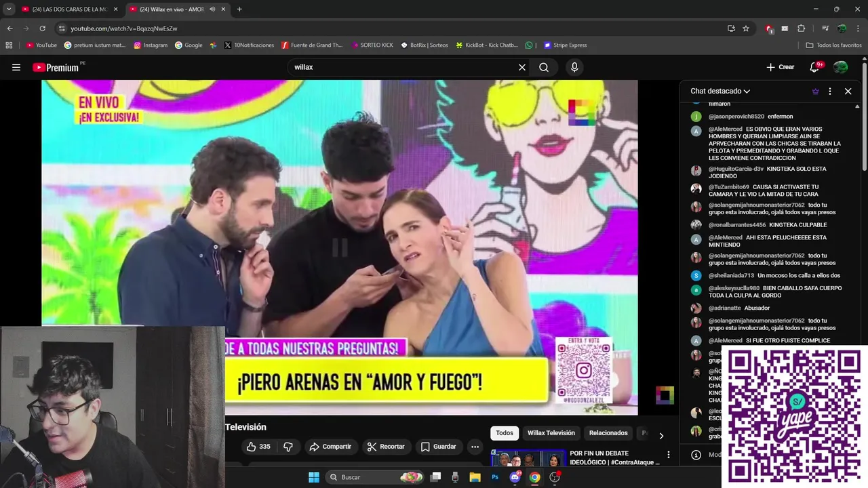Image resolution: width=868 pixels, height=488 pixels.
Task: Click the Recortar clip button
Action: (x=386, y=447)
